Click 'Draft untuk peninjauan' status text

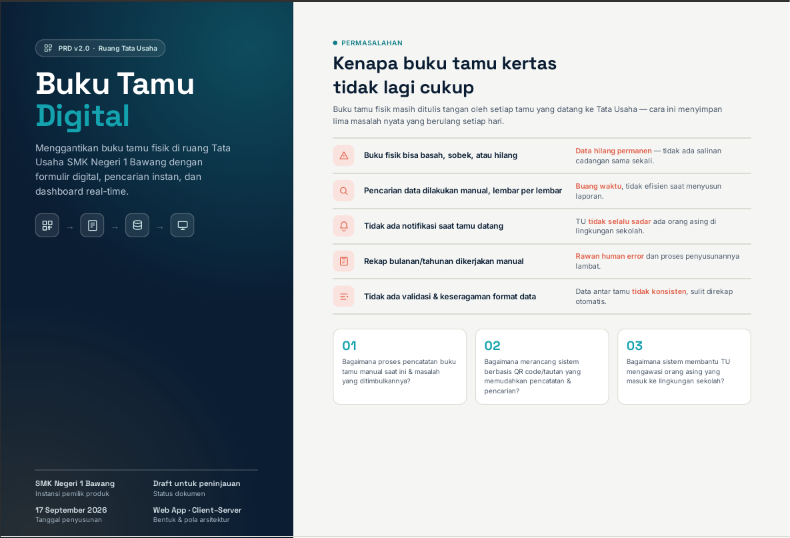[x=196, y=484]
